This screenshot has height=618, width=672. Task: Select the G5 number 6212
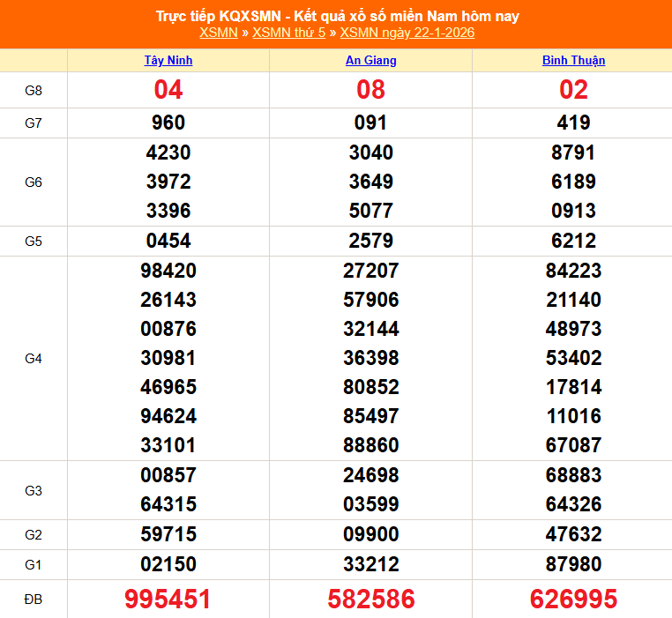point(573,241)
